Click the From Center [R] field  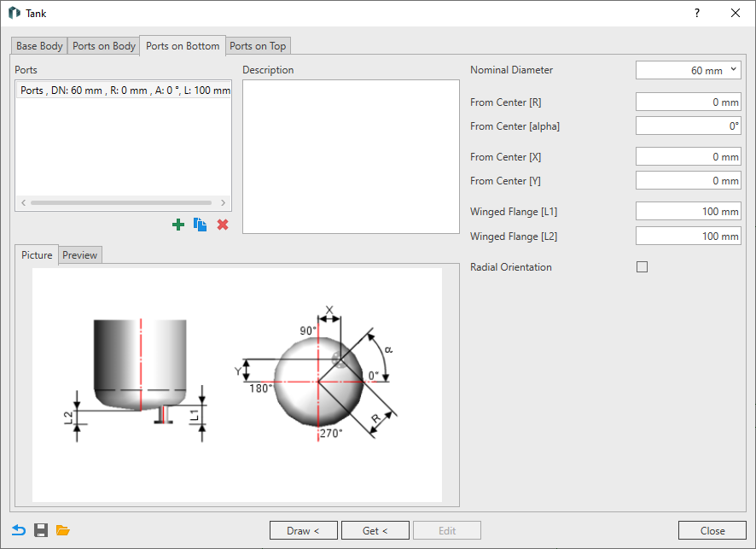(688, 102)
